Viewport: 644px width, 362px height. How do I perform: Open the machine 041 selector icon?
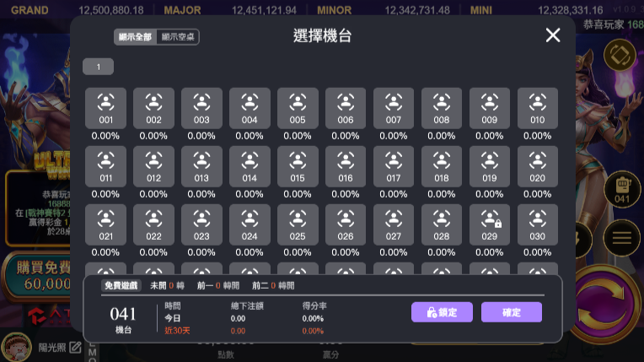tap(622, 190)
